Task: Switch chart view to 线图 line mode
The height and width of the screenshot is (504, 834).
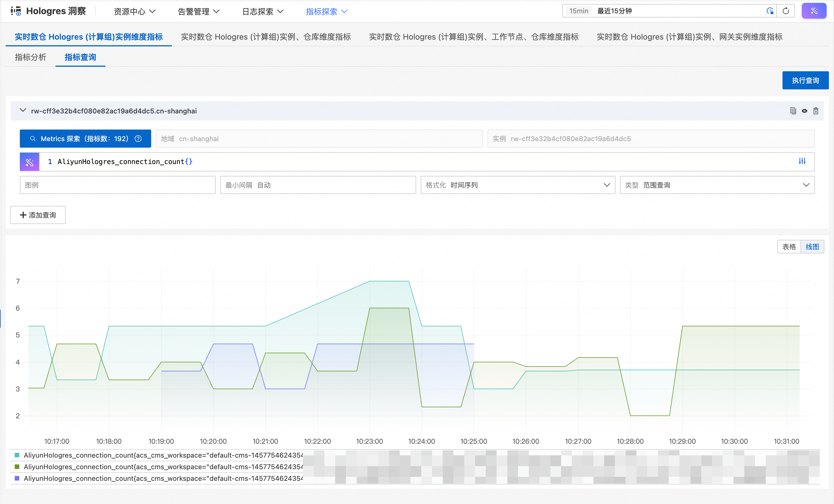Action: click(x=812, y=247)
